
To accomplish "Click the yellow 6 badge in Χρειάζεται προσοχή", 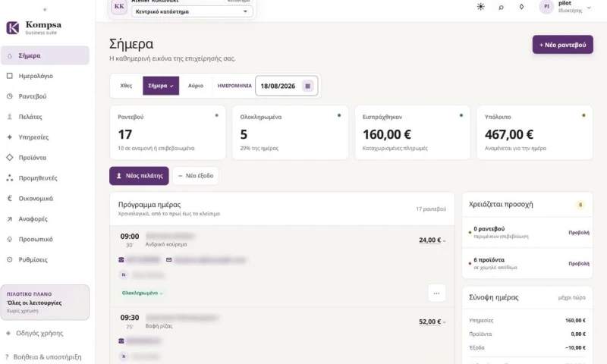I will coord(580,205).
